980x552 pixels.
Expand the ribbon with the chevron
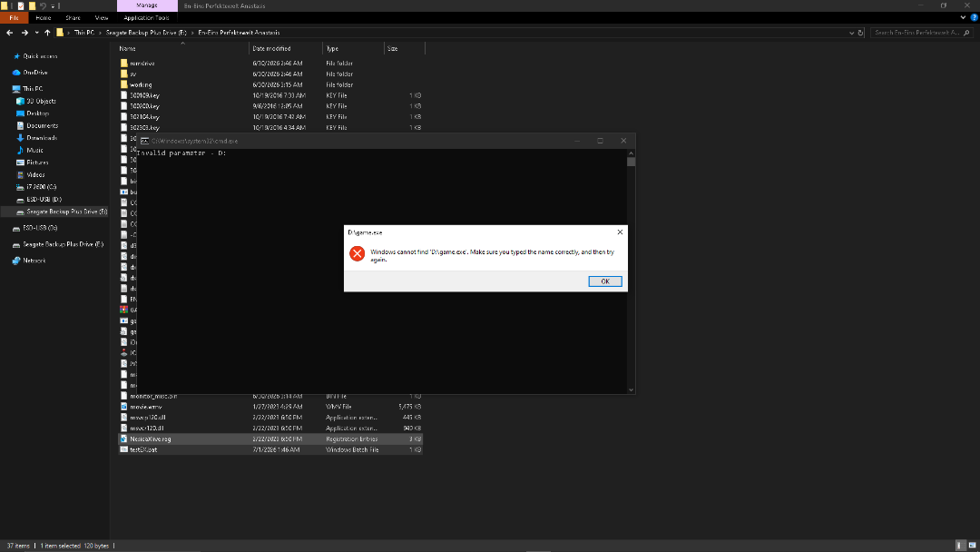pos(963,17)
